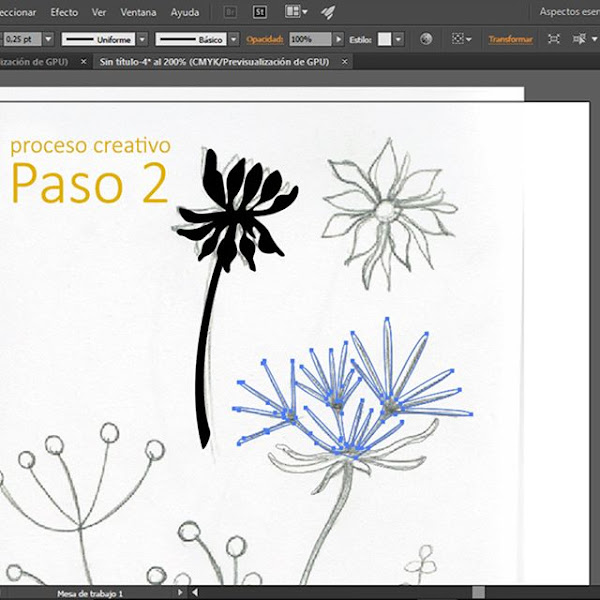Viewport: 600px width, 600px height.
Task: Click the GPU performance rocket icon
Action: (328, 12)
